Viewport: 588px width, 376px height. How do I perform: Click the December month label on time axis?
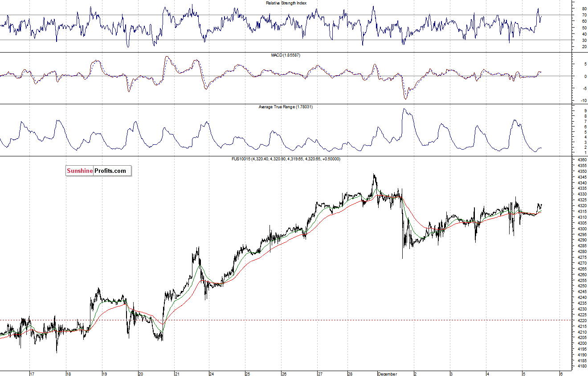click(x=387, y=374)
